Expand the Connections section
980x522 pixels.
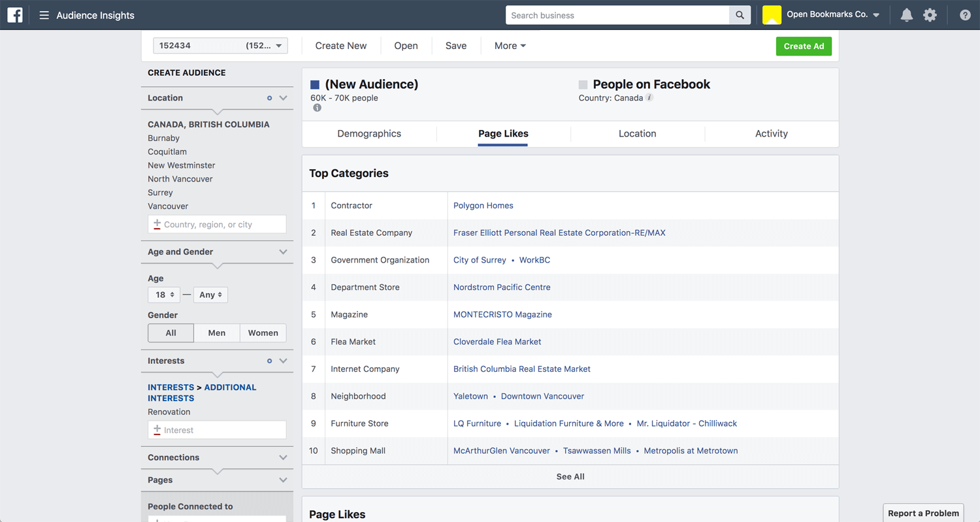point(283,457)
